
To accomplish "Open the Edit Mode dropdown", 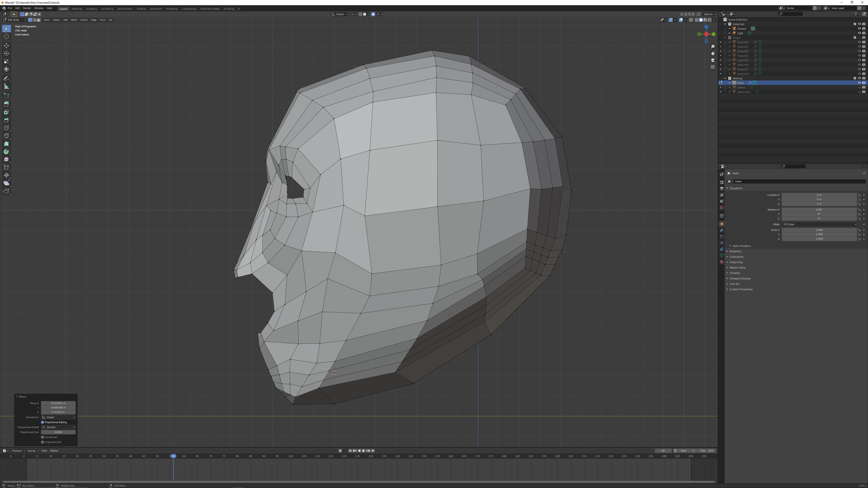I will (x=14, y=20).
